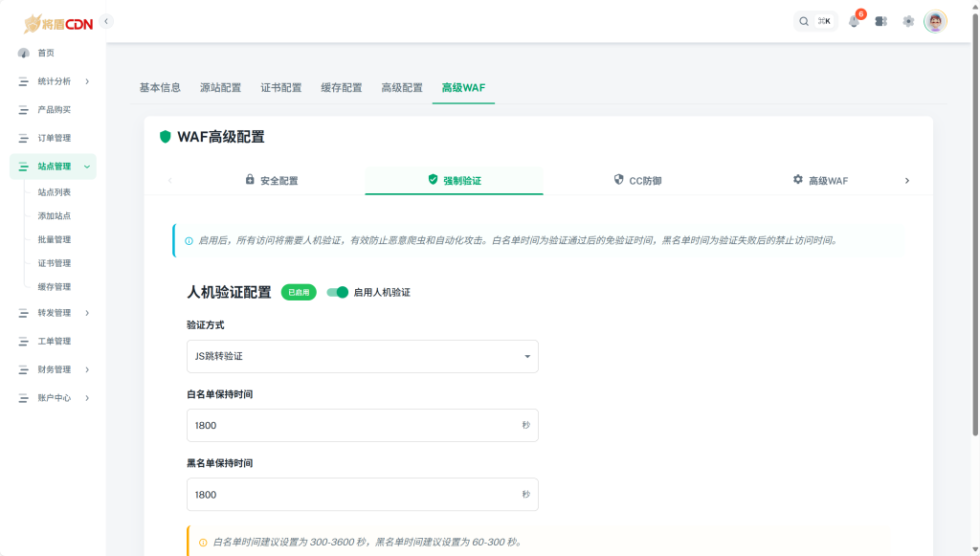This screenshot has width=980, height=556.
Task: Disable the 启用人机验证 toggle
Action: tap(337, 294)
